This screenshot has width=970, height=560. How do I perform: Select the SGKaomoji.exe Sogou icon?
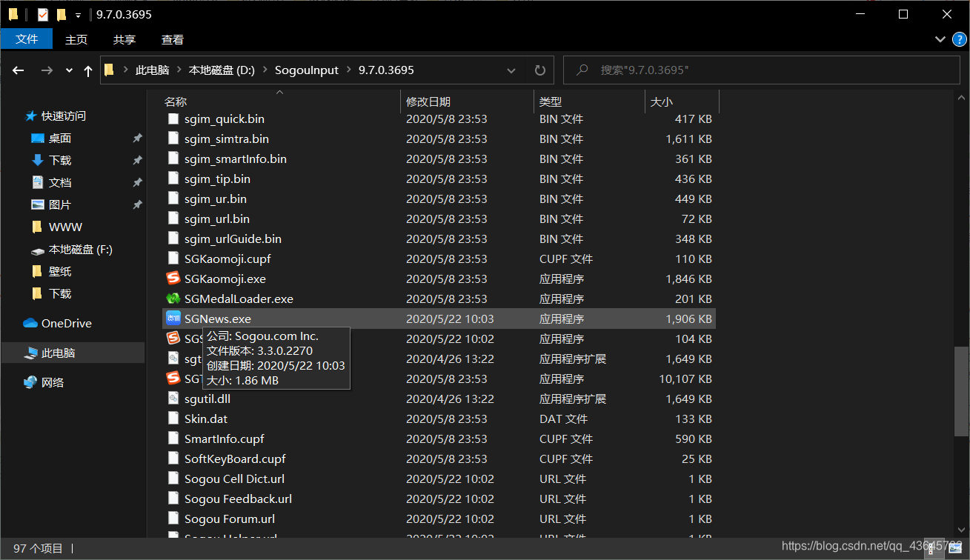[x=173, y=279]
